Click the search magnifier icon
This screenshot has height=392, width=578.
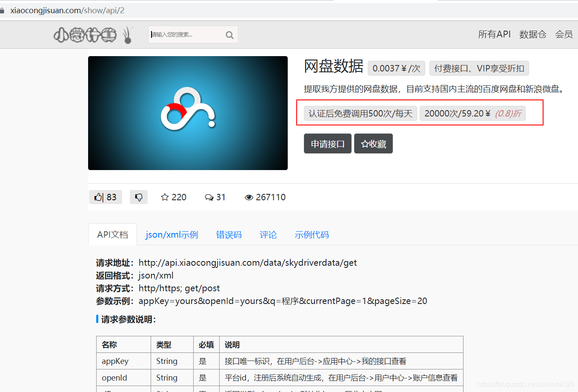229,35
